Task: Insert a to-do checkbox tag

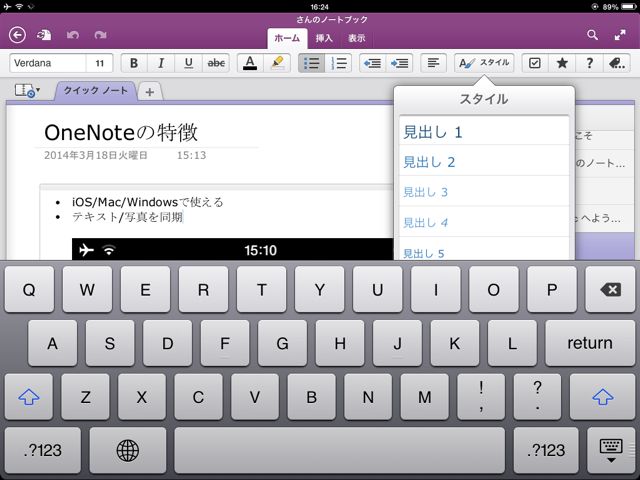Action: (535, 63)
